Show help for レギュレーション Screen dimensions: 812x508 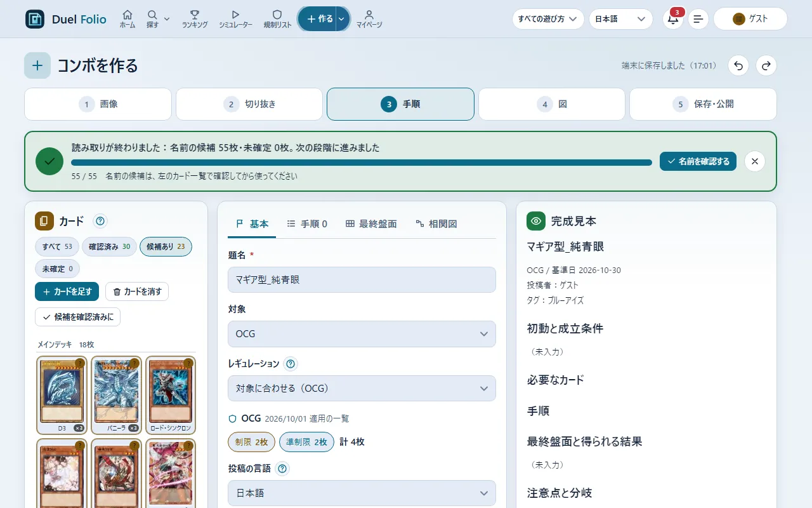[x=291, y=364]
